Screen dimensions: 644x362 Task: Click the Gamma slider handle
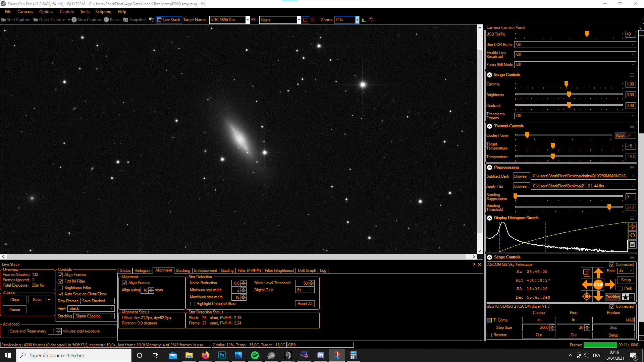[566, 84]
